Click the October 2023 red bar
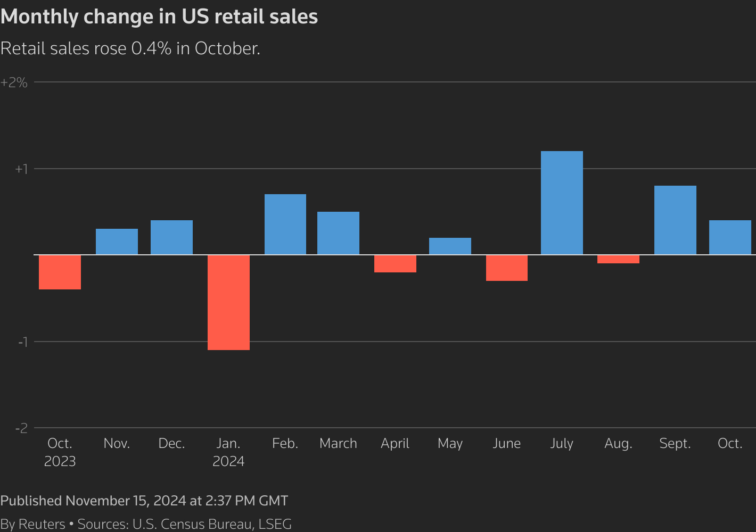 (60, 272)
